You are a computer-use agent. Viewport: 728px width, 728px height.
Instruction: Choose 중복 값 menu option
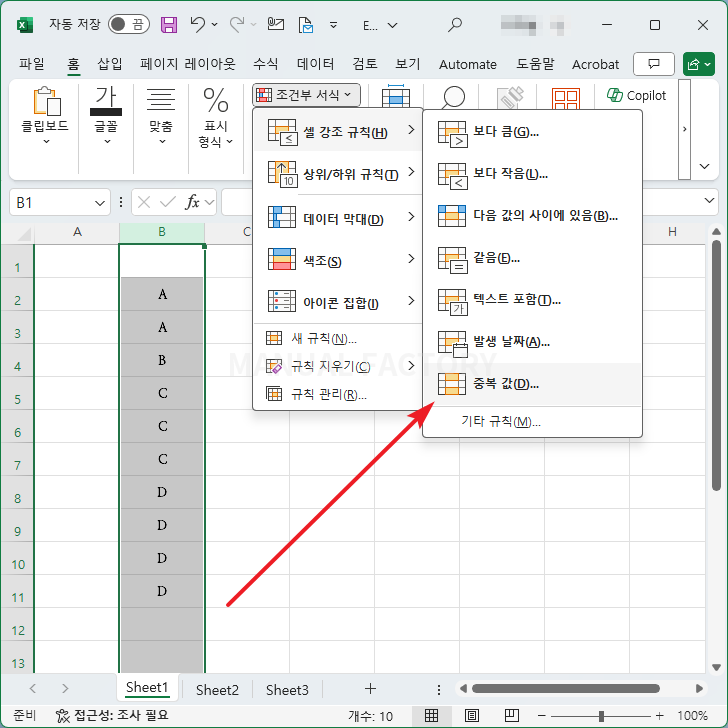tap(532, 384)
